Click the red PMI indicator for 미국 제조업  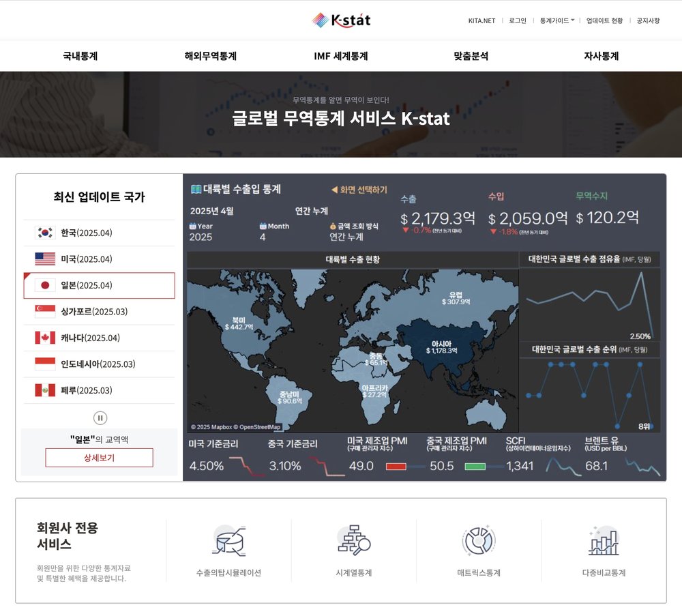tap(396, 467)
